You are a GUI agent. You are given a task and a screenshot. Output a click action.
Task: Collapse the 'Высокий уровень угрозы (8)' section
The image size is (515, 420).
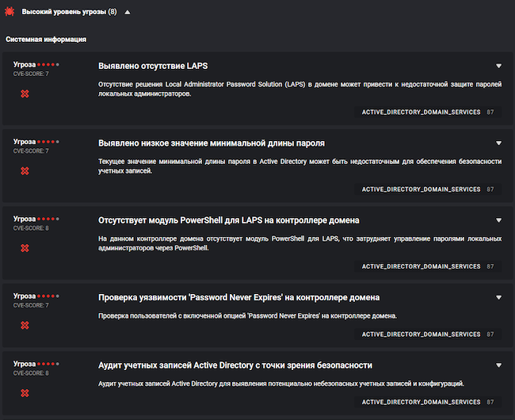(x=128, y=13)
